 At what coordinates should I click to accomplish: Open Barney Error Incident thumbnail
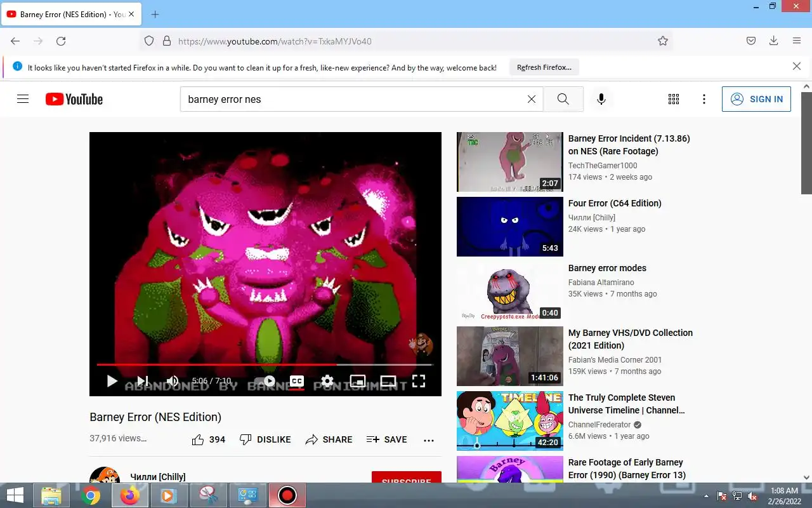(x=510, y=162)
